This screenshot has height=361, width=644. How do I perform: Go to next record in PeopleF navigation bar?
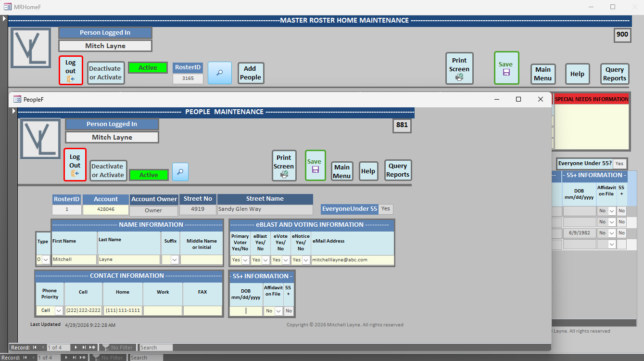coord(76,348)
